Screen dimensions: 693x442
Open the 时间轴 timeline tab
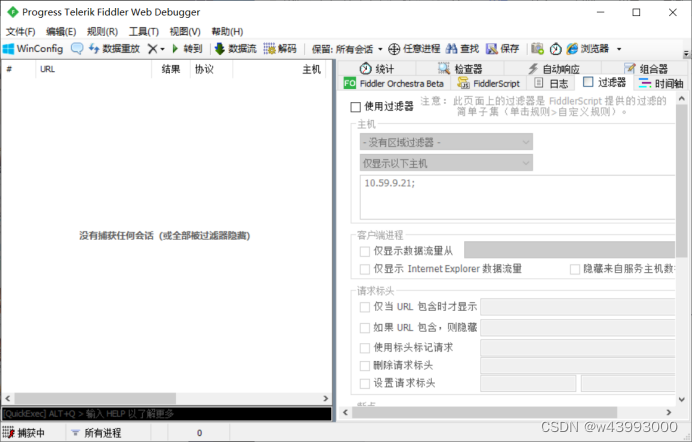click(661, 83)
